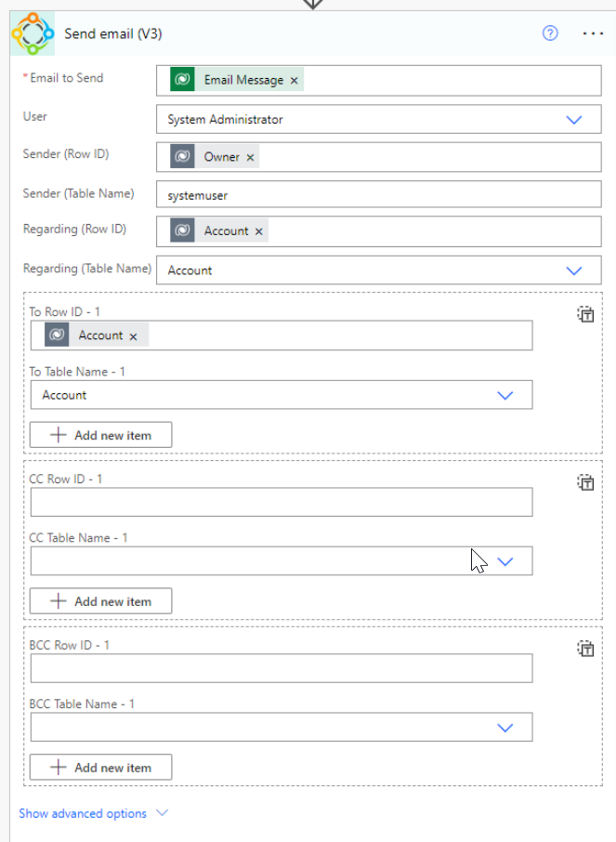Screen dimensions: 616x842
Task: Expand the CC Table Name - 1 dropdown
Action: pos(505,561)
